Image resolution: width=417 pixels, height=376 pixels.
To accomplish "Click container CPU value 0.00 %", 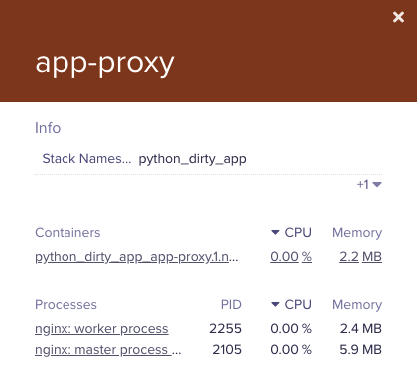I will 291,257.
